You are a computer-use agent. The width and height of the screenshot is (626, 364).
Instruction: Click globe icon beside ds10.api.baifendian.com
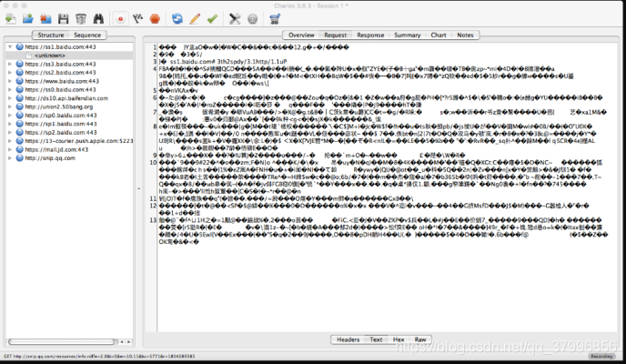point(20,98)
